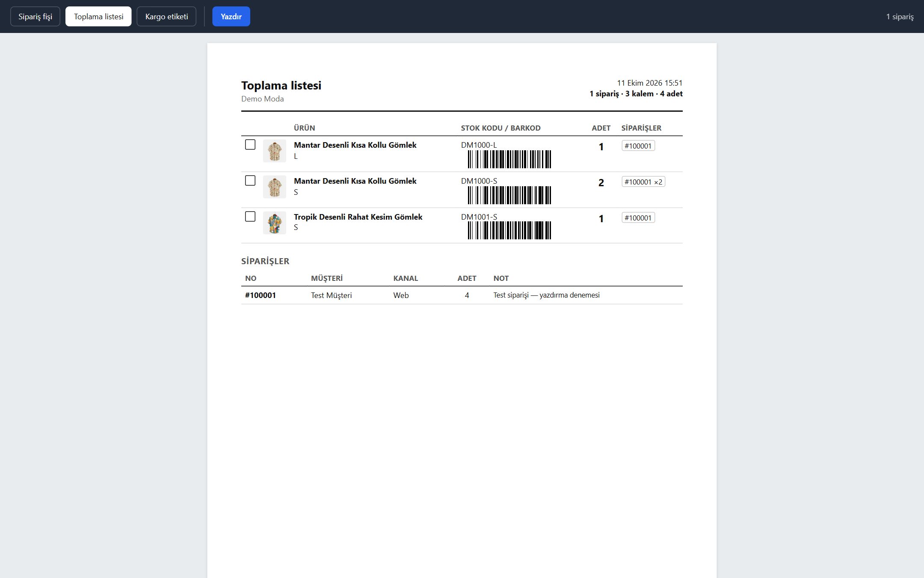Viewport: 924px width, 578px height.
Task: Click the #100001 tag in DM1000-L row
Action: (638, 146)
